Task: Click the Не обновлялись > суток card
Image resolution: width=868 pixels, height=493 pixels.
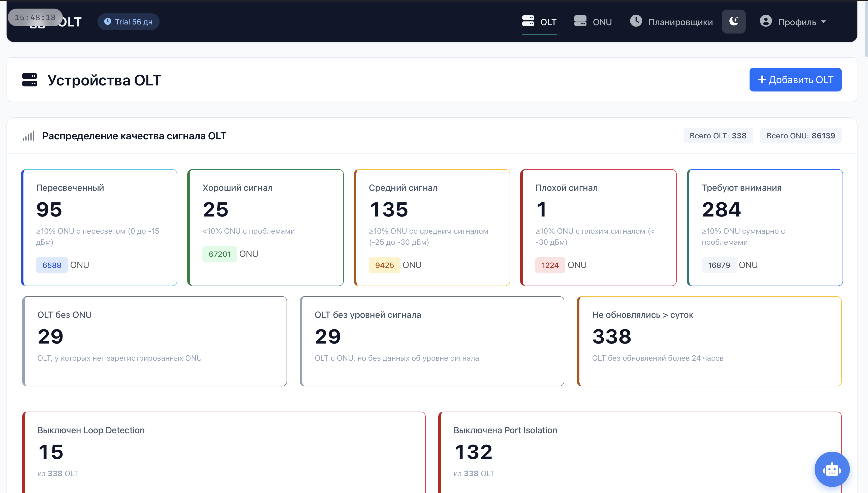Action: pyautogui.click(x=709, y=341)
